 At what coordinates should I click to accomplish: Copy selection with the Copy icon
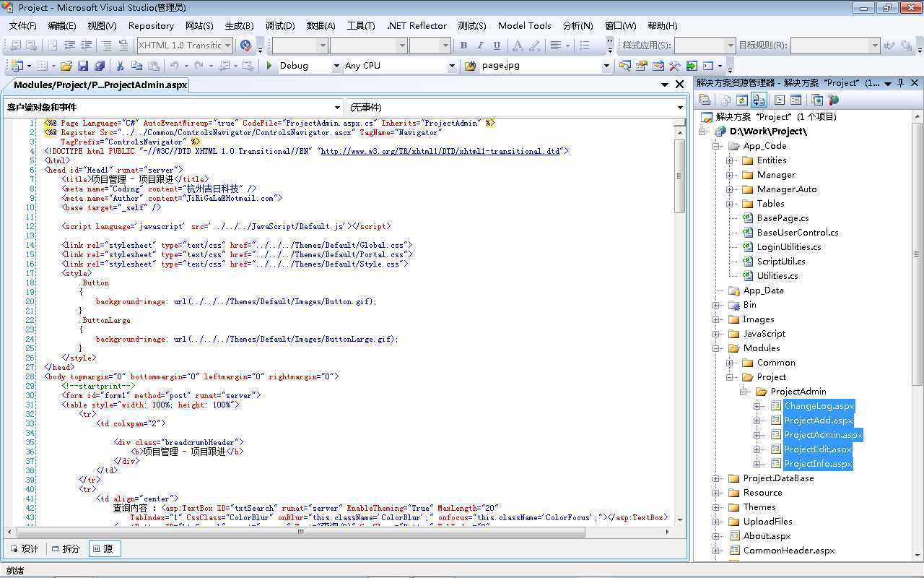point(136,66)
